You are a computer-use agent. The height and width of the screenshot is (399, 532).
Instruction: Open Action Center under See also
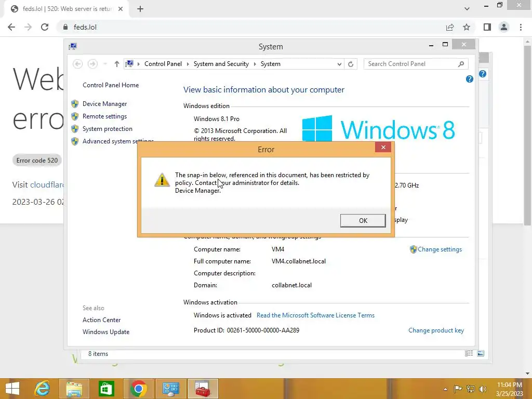click(101, 320)
